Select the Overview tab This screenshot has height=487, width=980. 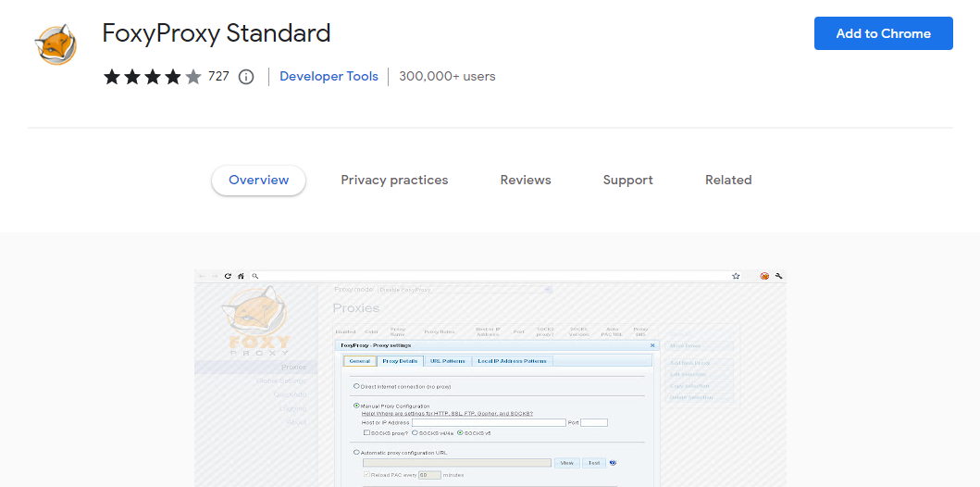click(x=259, y=180)
